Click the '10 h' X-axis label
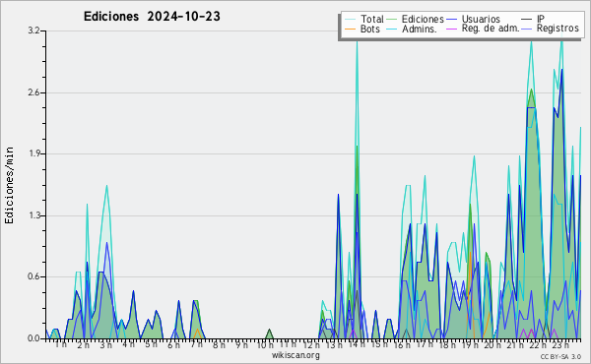This screenshot has width=591, height=364. 265,344
